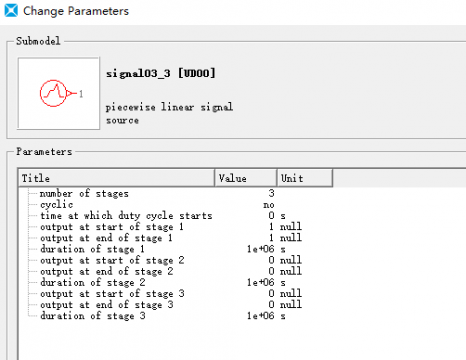Select the number of stages parameter

click(84, 193)
